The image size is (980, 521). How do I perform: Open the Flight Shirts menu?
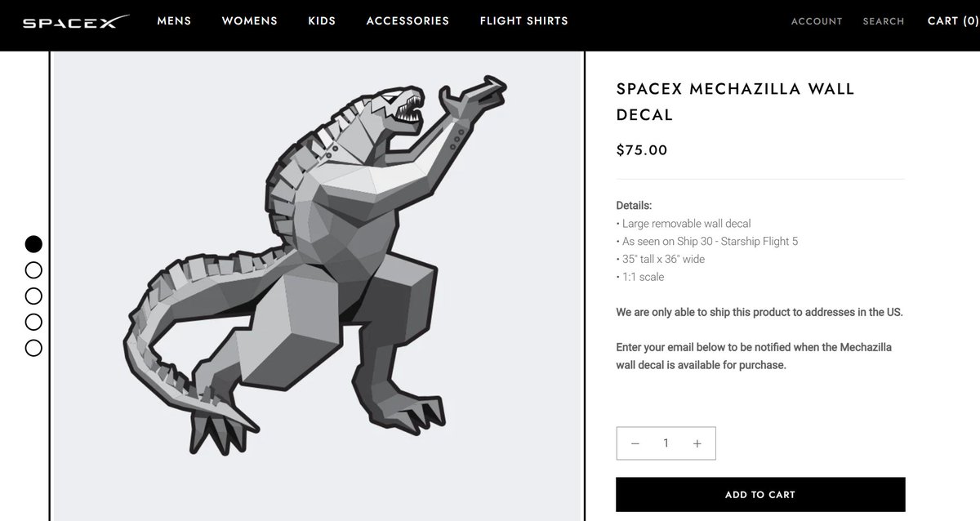point(523,20)
